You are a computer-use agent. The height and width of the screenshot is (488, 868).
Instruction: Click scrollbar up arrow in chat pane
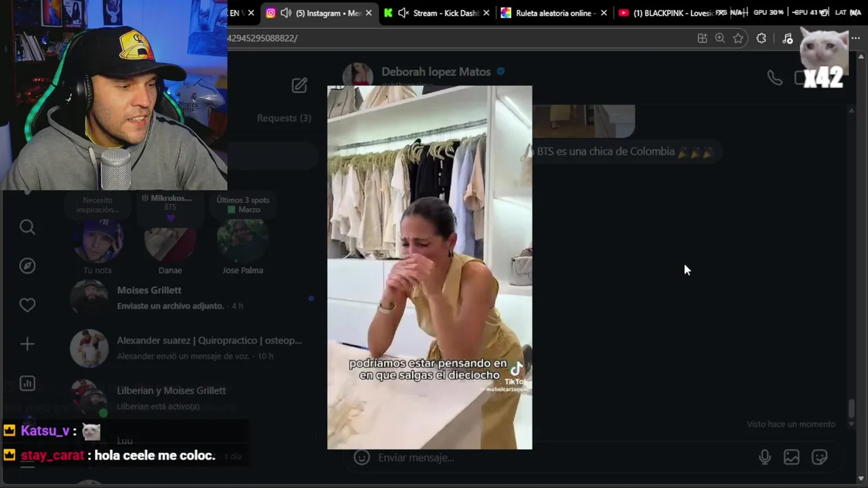click(852, 110)
